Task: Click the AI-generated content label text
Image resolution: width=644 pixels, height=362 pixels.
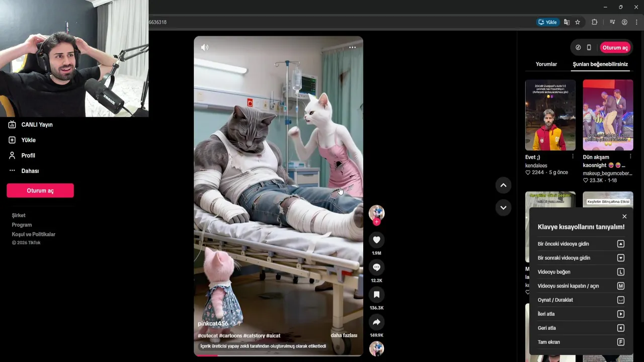Action: point(263,346)
